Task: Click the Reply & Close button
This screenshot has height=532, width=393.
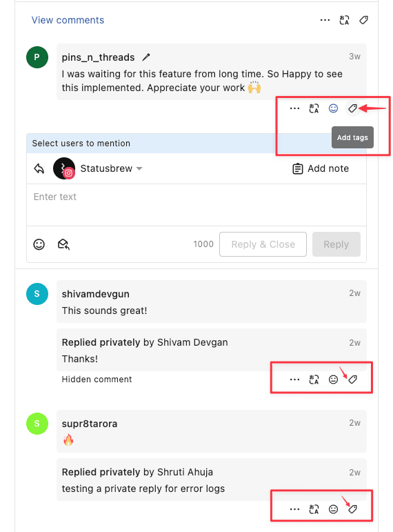Action: click(263, 244)
